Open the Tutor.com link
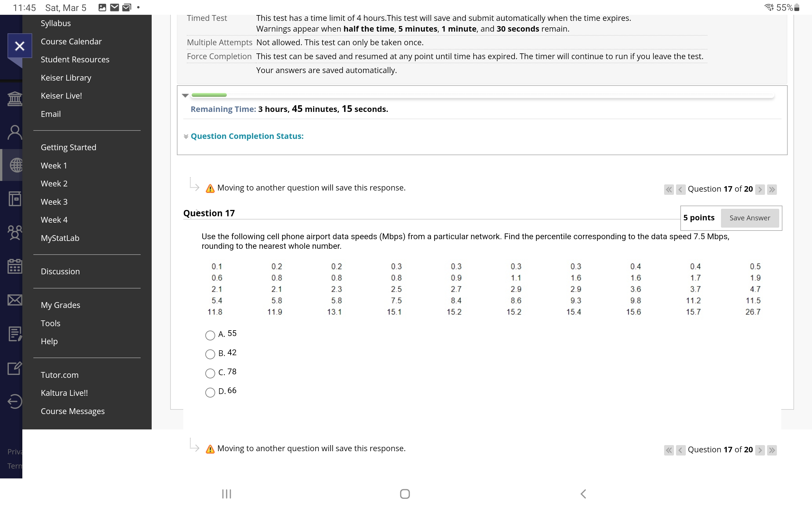Viewport: 812px width, 508px height. click(x=60, y=375)
